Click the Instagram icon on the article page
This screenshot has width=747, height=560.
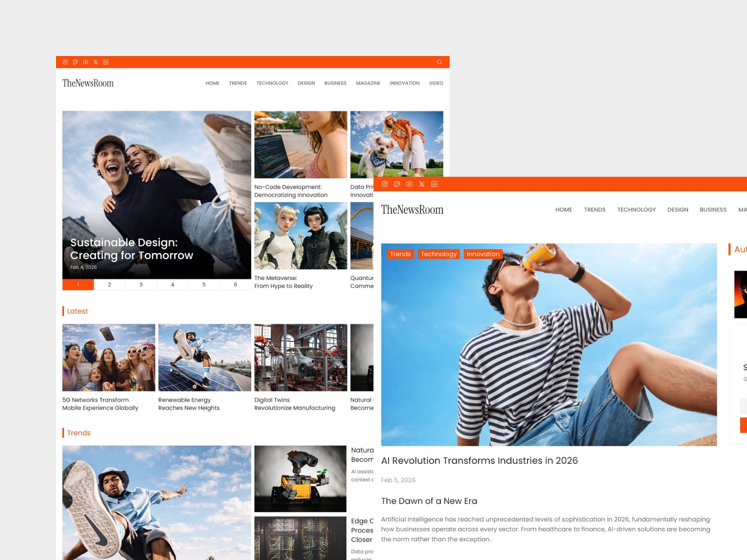[x=385, y=184]
